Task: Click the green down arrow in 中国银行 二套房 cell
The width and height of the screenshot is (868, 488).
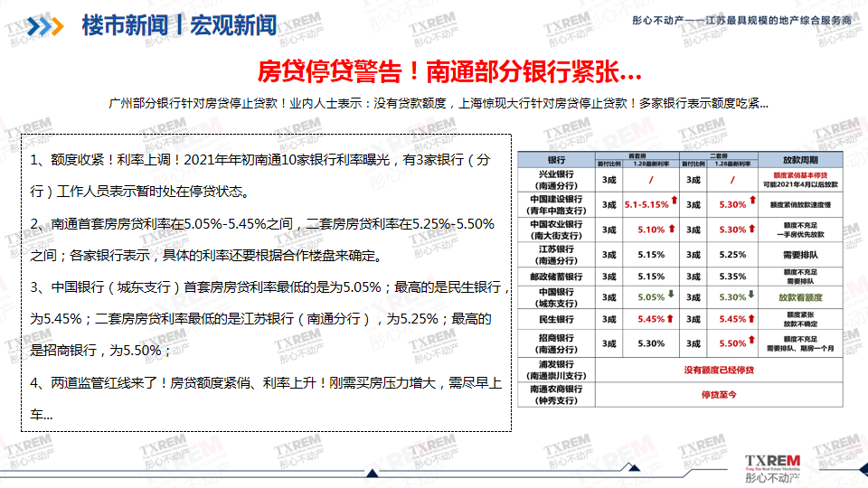Action: click(x=751, y=295)
